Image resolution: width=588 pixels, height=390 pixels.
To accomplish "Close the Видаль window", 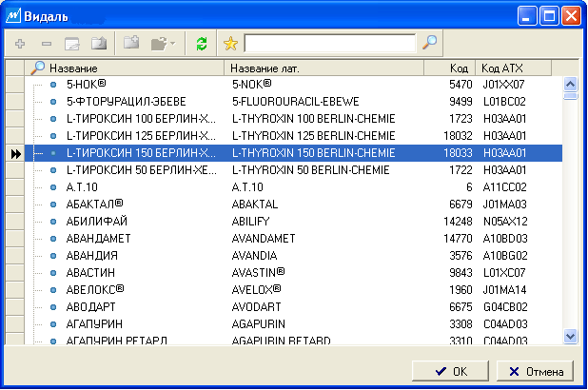I will [572, 16].
